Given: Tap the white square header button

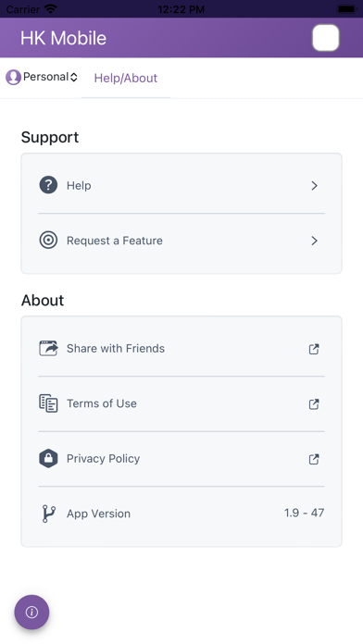Looking at the screenshot, I should (326, 38).
